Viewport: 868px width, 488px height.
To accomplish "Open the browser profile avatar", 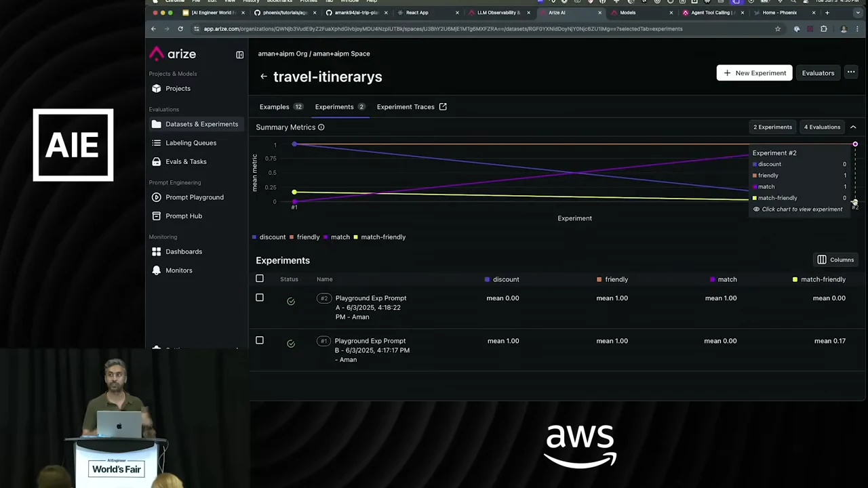I will tap(844, 29).
